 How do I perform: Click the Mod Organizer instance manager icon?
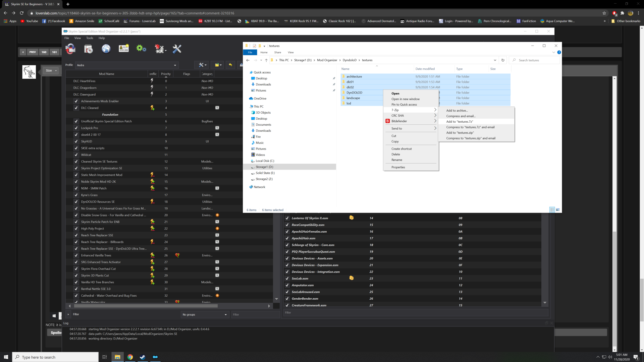70,49
